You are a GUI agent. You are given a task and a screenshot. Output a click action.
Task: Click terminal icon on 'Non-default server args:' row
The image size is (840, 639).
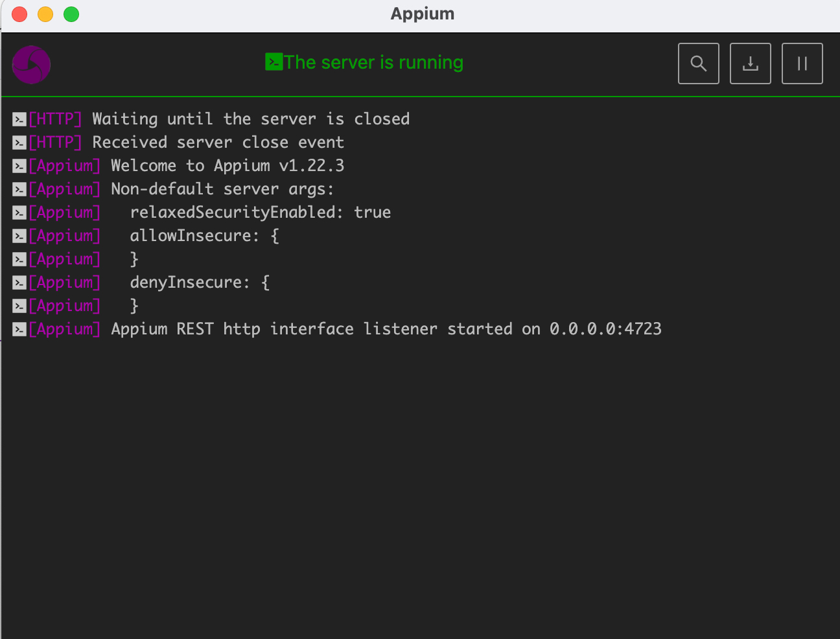tap(19, 189)
